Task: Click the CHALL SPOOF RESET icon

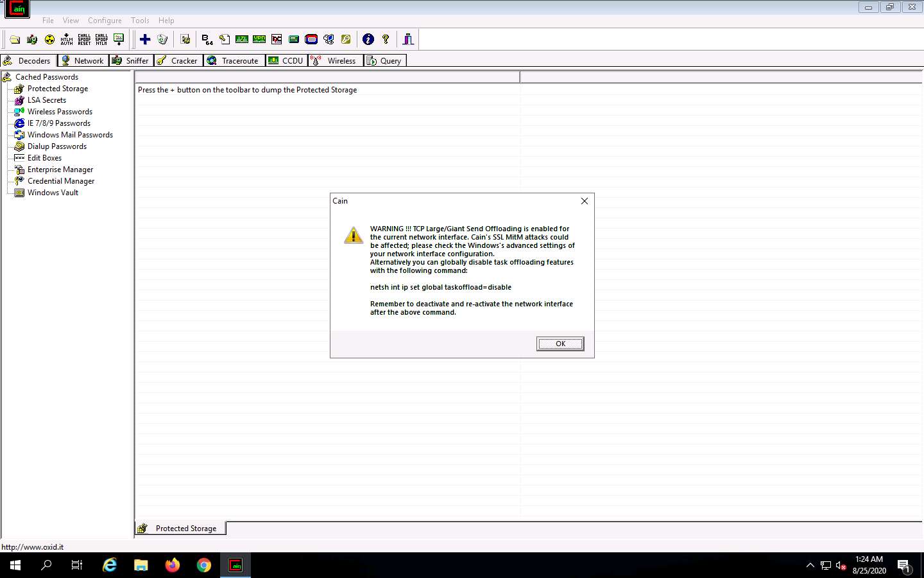Action: coord(84,39)
